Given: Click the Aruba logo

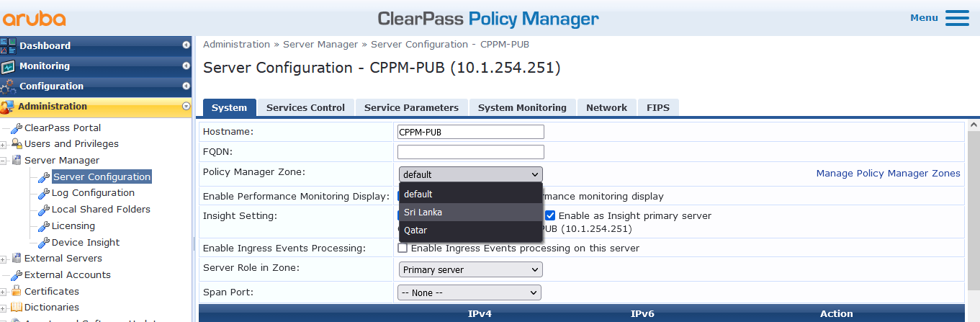Looking at the screenshot, I should pos(35,19).
